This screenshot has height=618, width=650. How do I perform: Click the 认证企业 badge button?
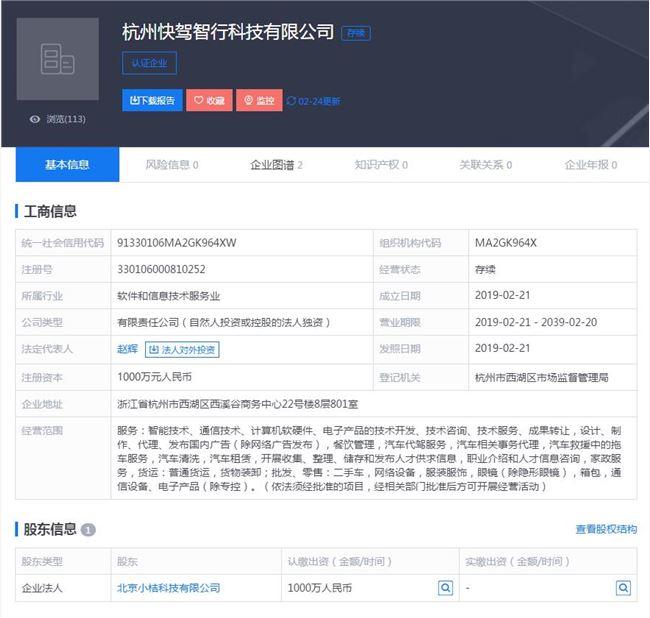click(x=149, y=63)
